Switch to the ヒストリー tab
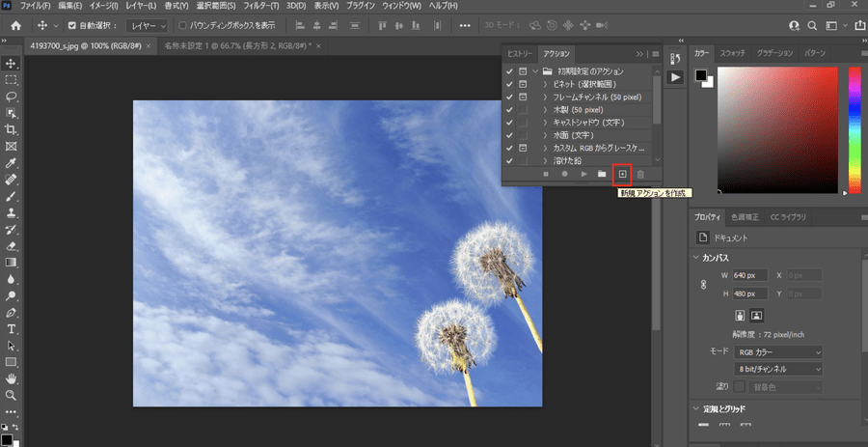 pyautogui.click(x=520, y=54)
